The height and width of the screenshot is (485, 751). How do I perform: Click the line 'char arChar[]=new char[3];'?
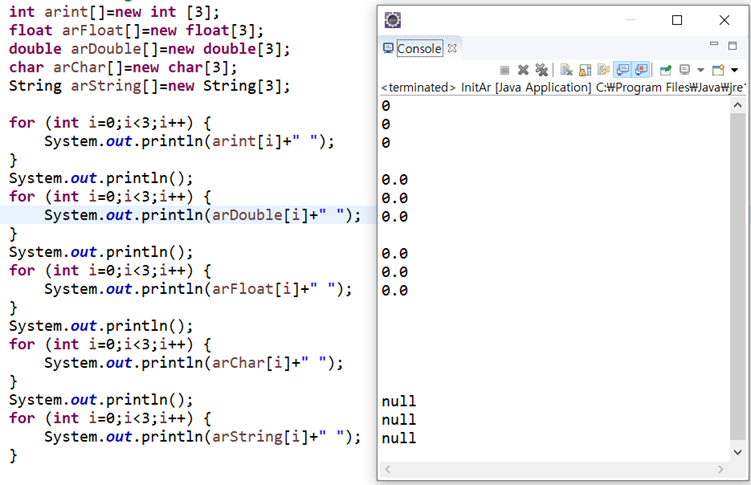coord(123,68)
